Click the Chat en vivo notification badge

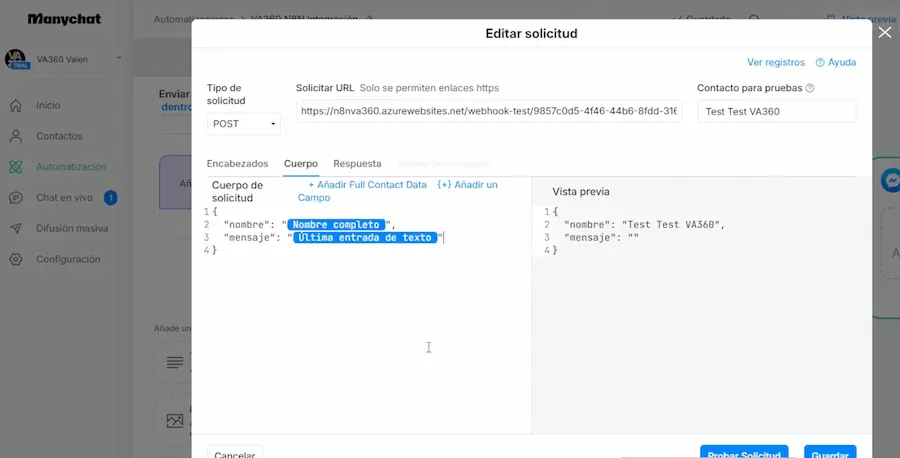pos(111,198)
